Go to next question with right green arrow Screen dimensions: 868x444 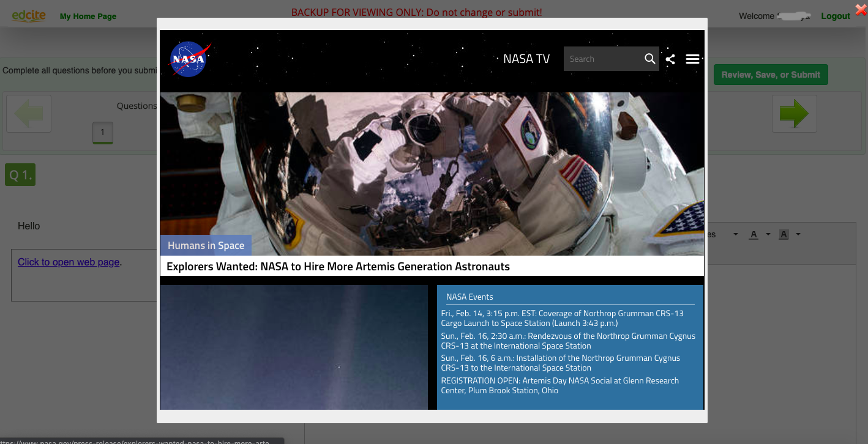coord(795,114)
